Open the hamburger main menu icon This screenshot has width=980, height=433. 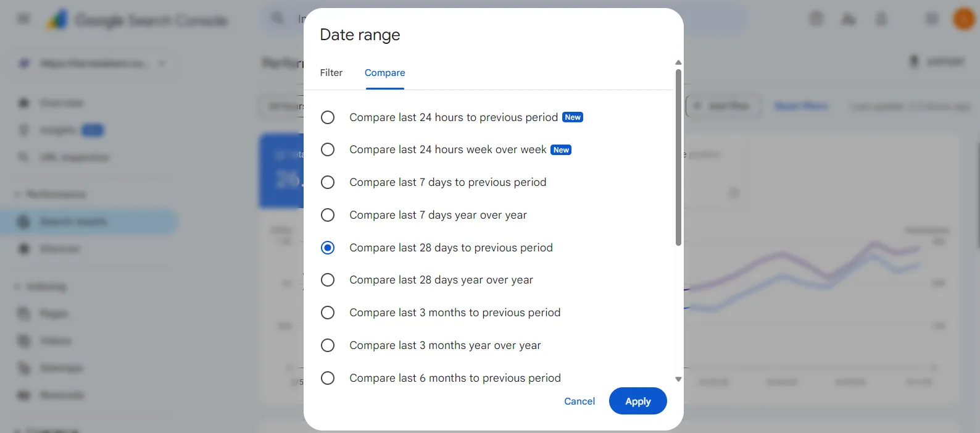23,19
